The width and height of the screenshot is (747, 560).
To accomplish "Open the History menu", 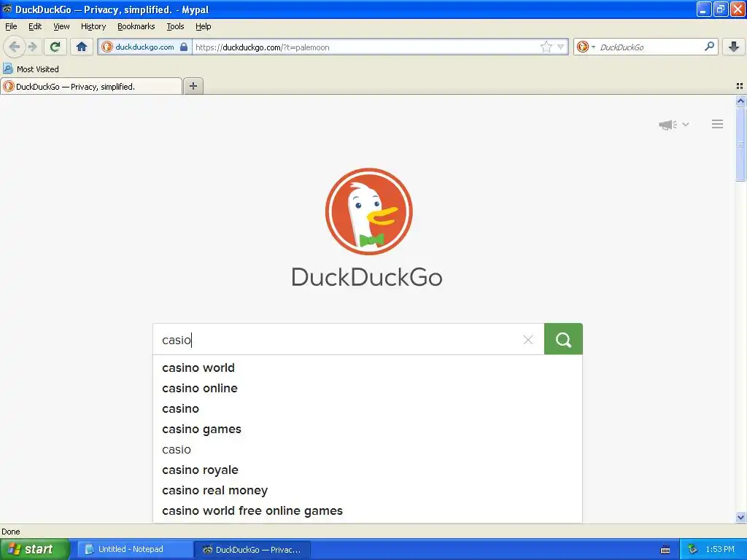I will tap(93, 26).
